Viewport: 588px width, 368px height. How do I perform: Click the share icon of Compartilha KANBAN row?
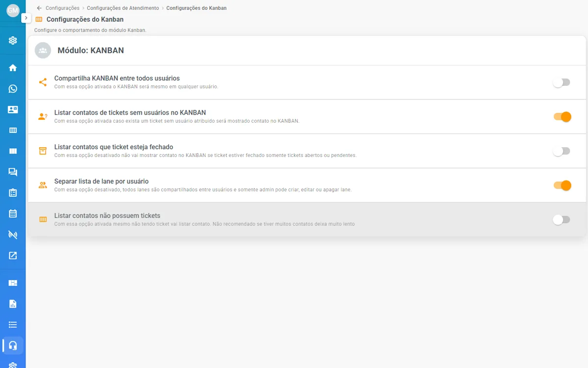[43, 82]
